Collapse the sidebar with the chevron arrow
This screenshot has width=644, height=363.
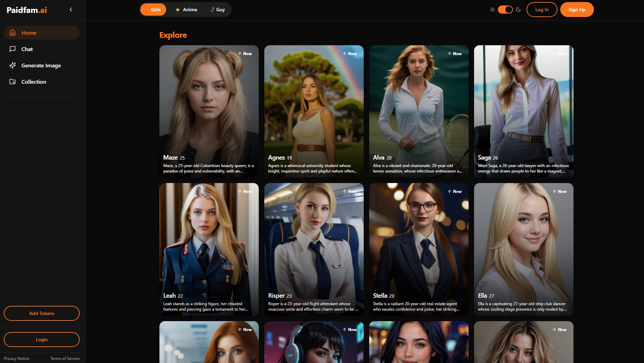(x=71, y=10)
